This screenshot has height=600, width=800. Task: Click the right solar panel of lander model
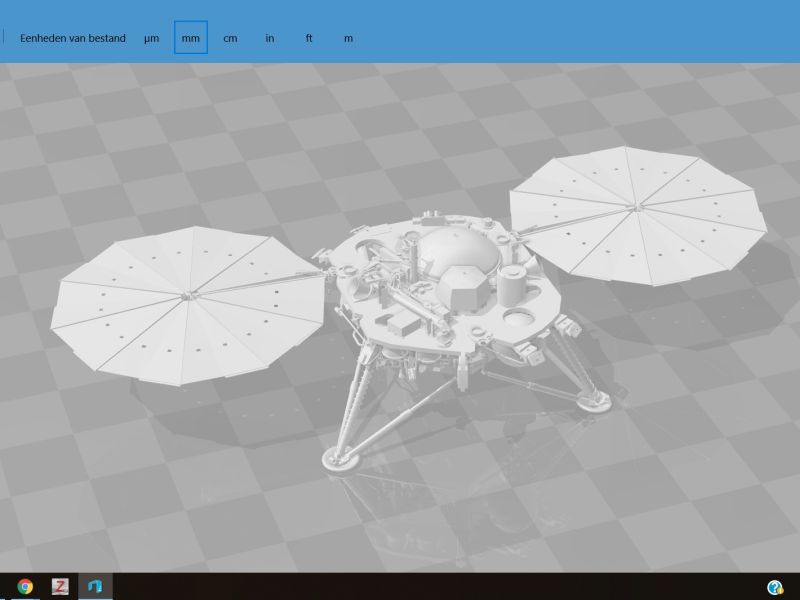pyautogui.click(x=638, y=214)
